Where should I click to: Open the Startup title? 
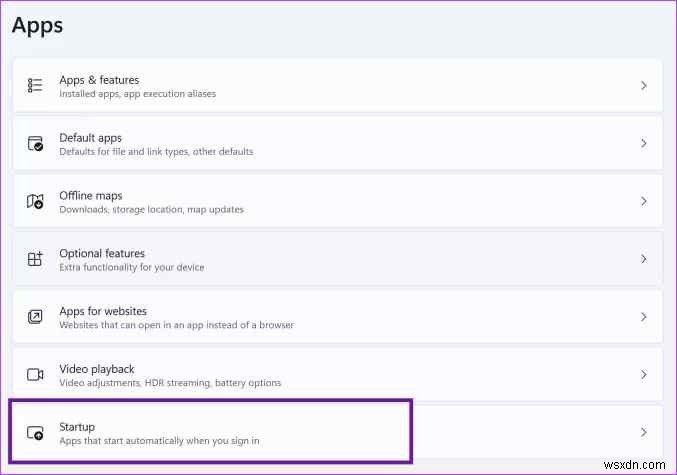[77, 427]
